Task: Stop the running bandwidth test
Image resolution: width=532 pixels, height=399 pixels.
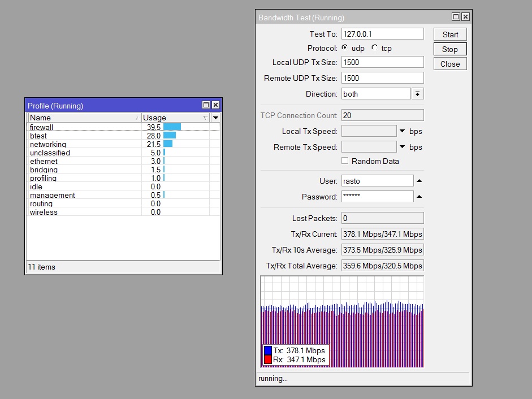Action: (450, 49)
